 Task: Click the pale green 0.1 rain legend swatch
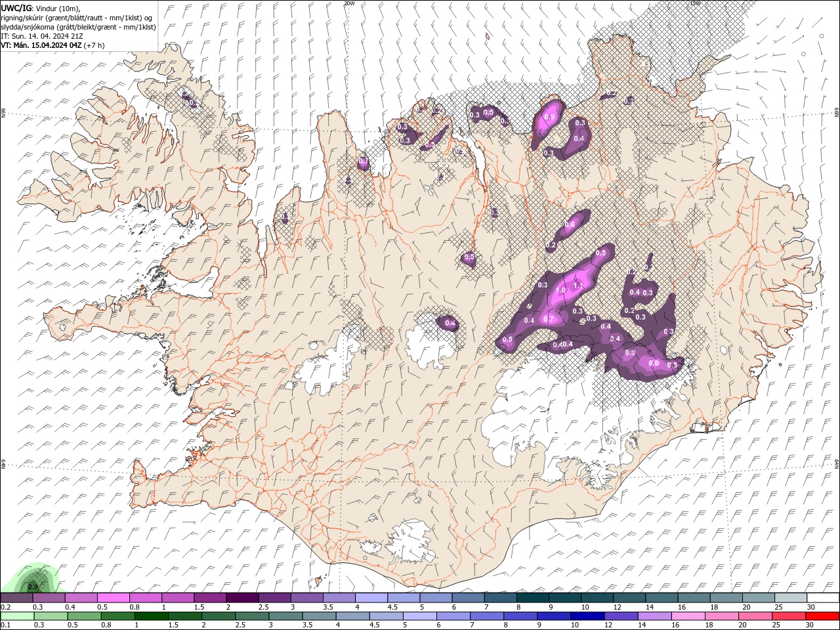[17, 616]
